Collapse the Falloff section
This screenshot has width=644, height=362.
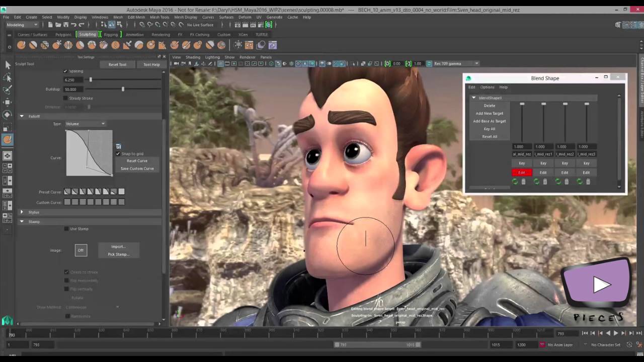coord(22,116)
